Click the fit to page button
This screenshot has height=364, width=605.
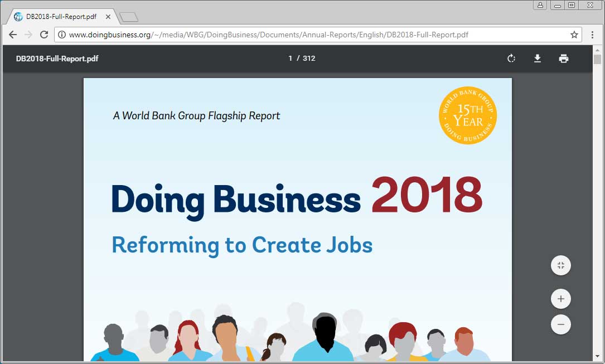[x=560, y=265]
